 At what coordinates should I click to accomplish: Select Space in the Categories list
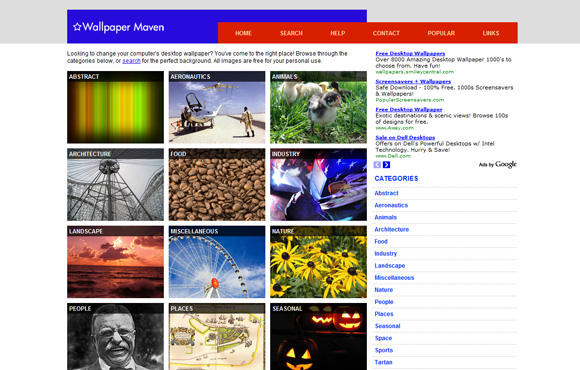pyautogui.click(x=383, y=338)
